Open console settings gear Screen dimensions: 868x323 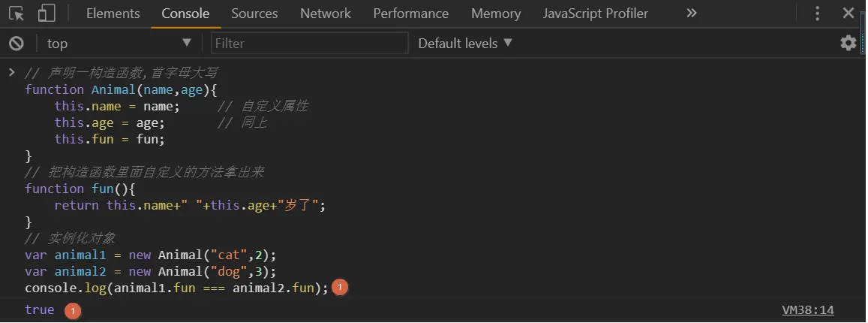point(848,43)
